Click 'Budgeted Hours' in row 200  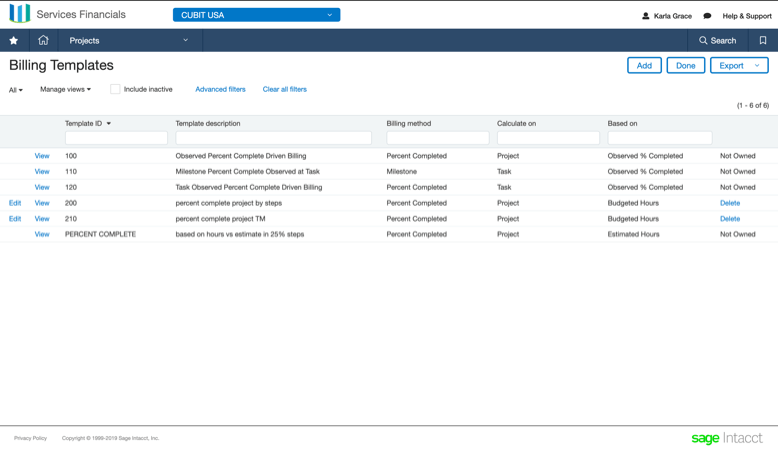[x=633, y=203]
